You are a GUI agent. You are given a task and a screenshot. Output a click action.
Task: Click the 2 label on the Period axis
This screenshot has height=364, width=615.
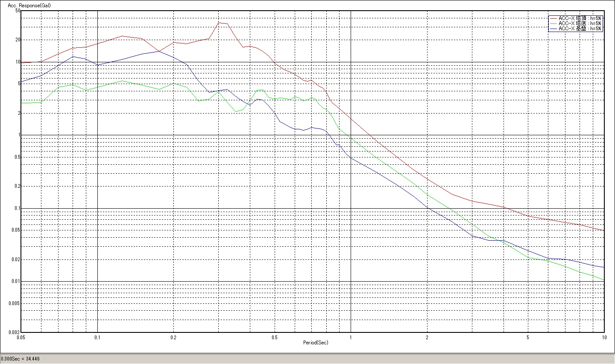pyautogui.click(x=427, y=337)
